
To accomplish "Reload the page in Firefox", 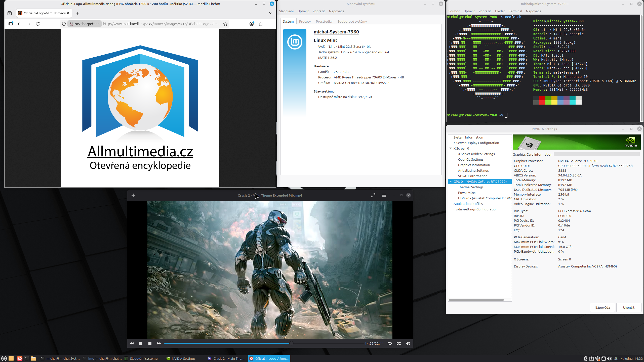I will 38,24.
